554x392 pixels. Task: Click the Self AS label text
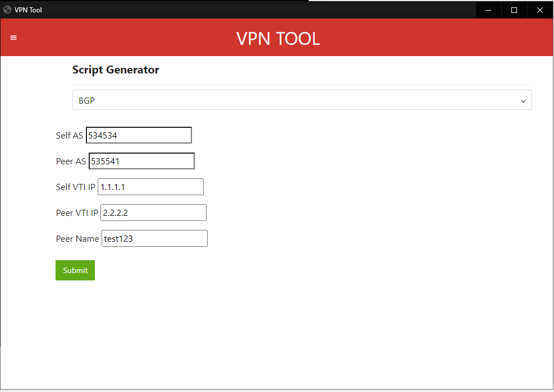(69, 135)
